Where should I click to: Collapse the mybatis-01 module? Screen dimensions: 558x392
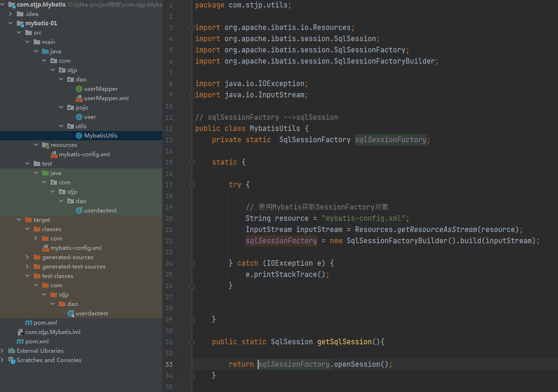pos(10,23)
